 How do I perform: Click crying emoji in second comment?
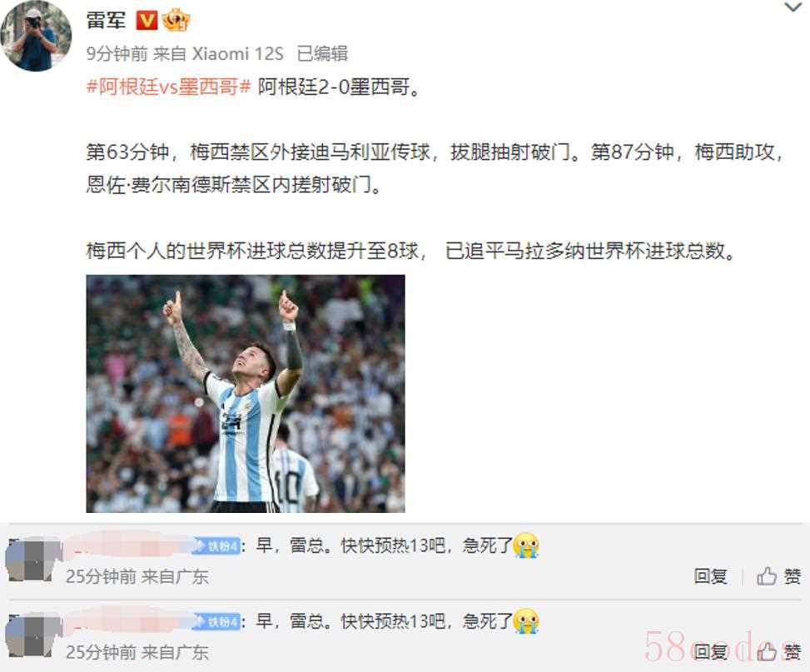point(526,621)
